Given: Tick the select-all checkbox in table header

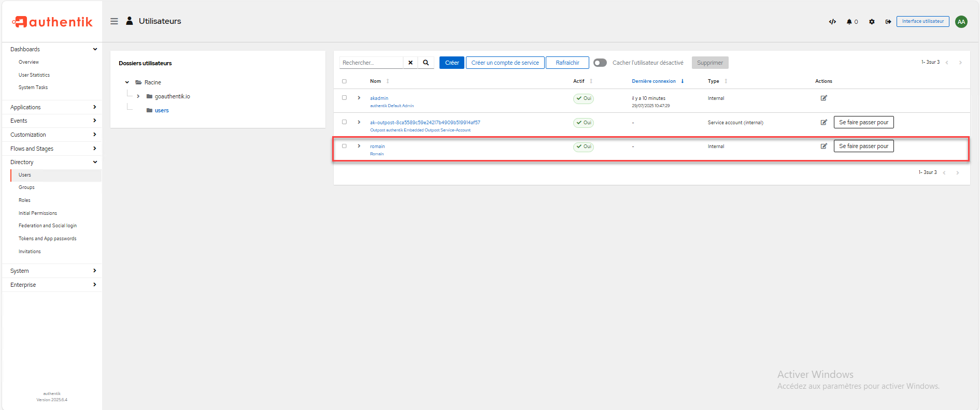Looking at the screenshot, I should 344,81.
